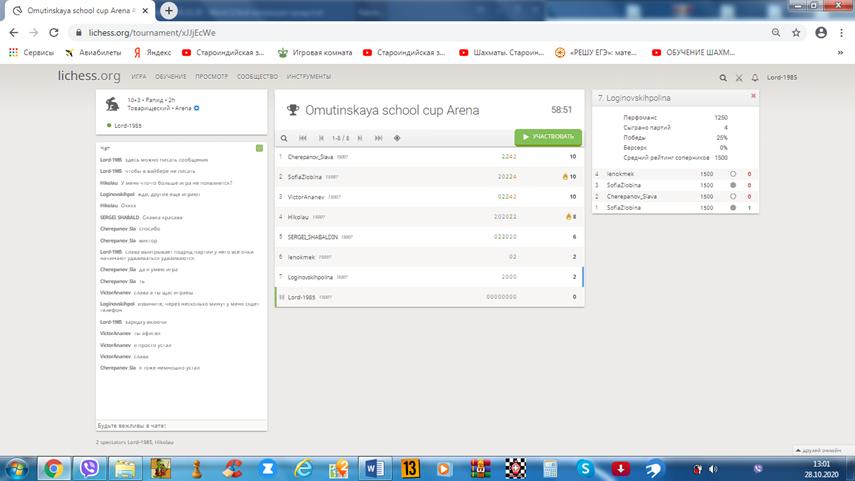Click the green УЧАСТВОВАТЬ button
The image size is (855, 481).
[x=547, y=137]
